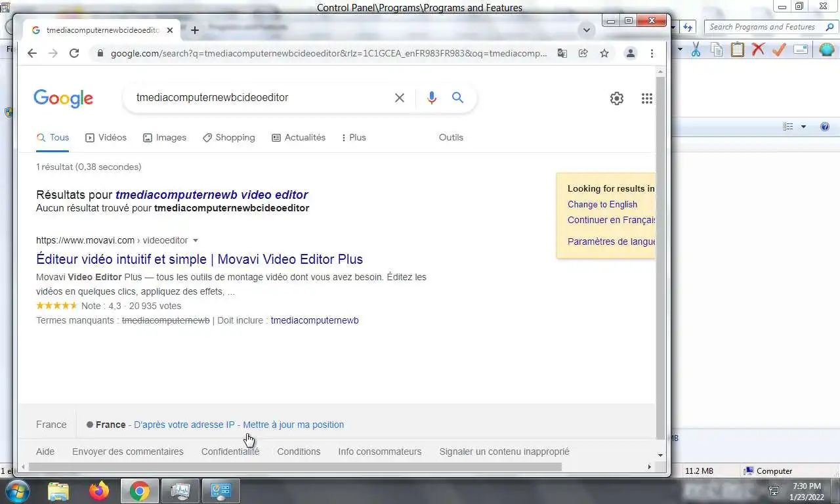840x504 pixels.
Task: Launch Firefox from the taskbar
Action: pyautogui.click(x=99, y=491)
